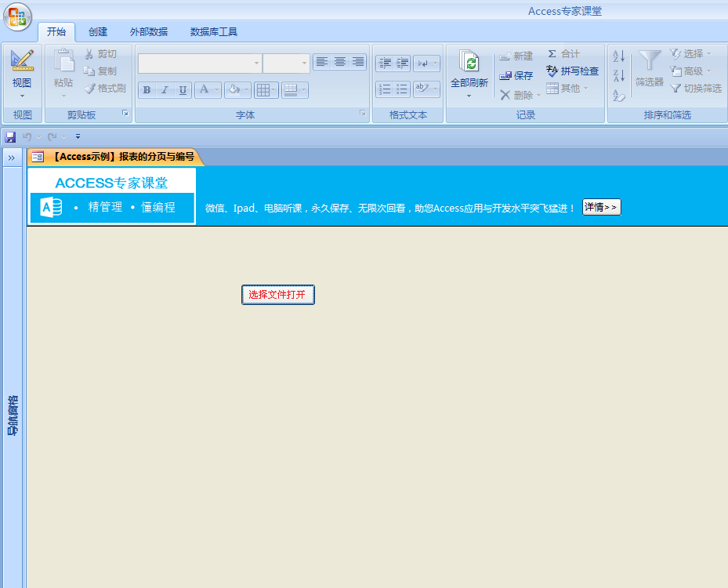Toggle bold formatting
This screenshot has height=588, width=728.
(147, 90)
